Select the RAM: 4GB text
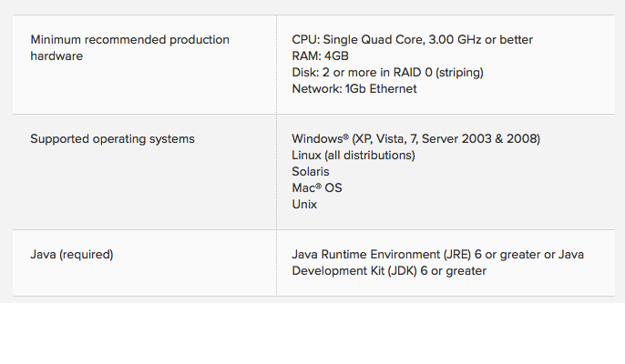The image size is (625, 364). (320, 56)
